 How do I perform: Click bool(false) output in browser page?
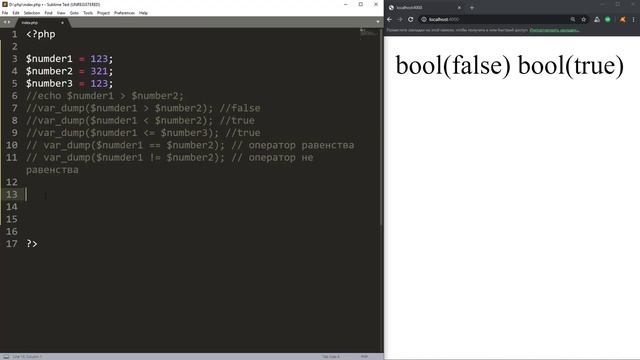click(x=453, y=66)
